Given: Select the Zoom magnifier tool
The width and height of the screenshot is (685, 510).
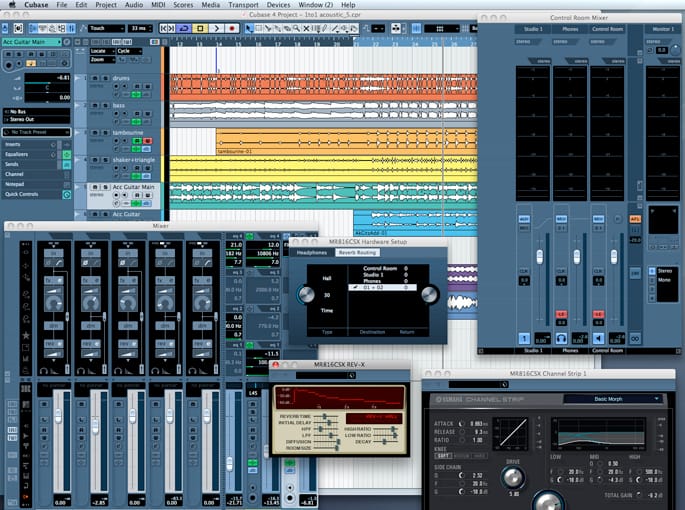Looking at the screenshot, I should click(x=297, y=28).
